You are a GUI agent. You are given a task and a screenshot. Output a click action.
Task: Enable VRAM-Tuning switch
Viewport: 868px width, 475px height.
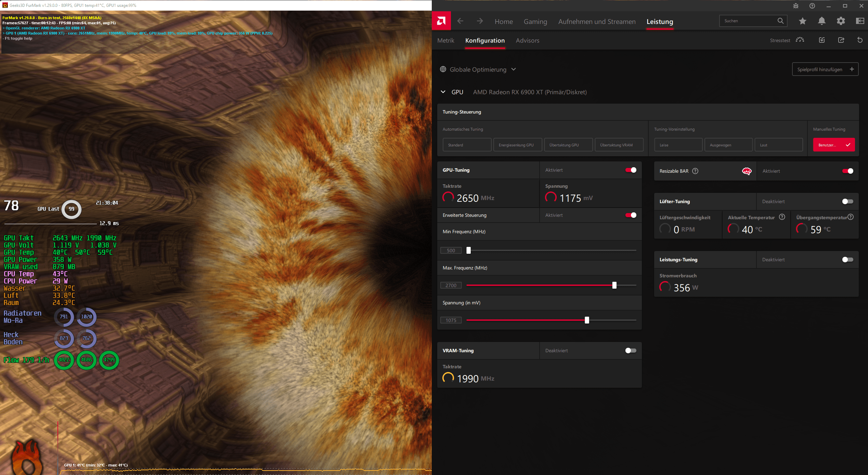coord(631,351)
